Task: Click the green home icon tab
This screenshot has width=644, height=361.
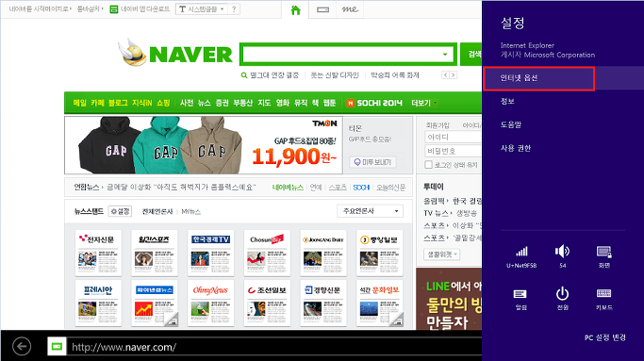Action: point(295,9)
